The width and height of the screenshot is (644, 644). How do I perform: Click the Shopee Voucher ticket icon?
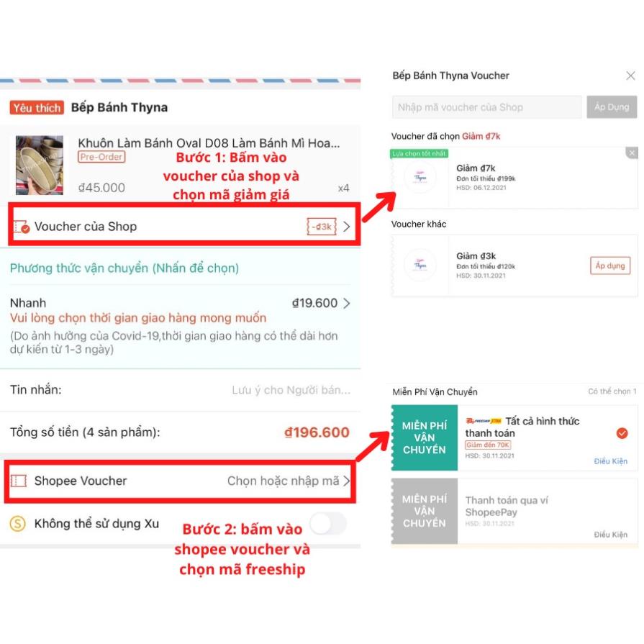19,481
